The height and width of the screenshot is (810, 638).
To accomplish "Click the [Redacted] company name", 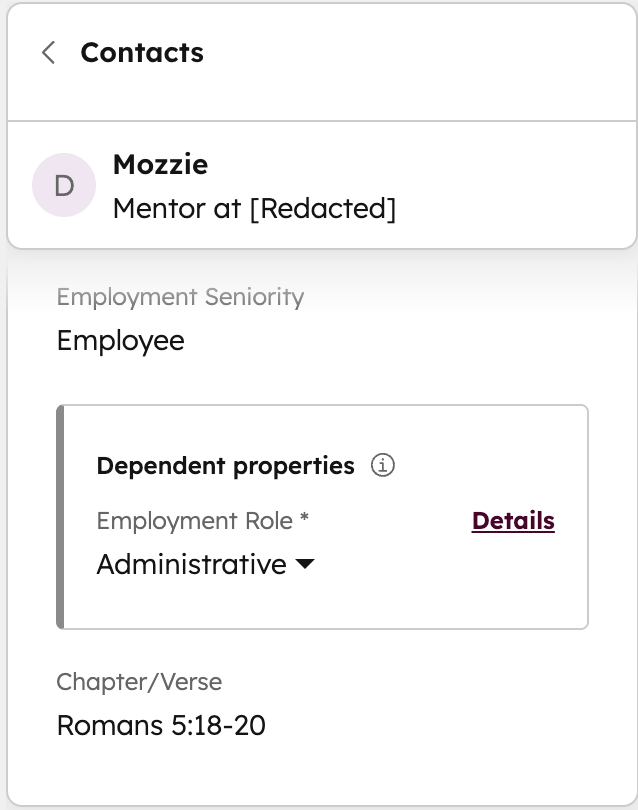I will tap(322, 208).
